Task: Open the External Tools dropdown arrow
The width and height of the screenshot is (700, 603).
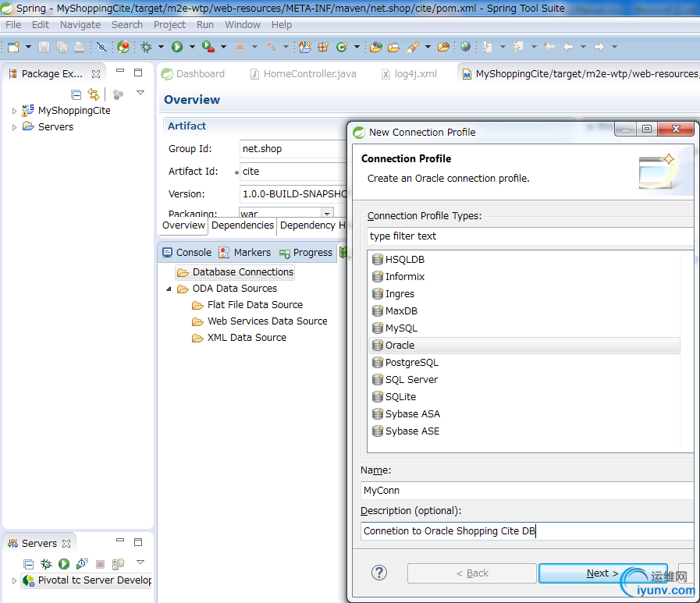Action: [224, 47]
